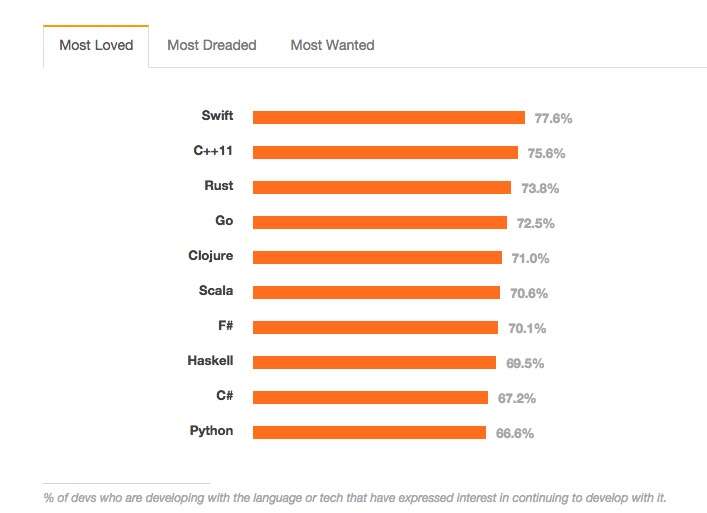Image resolution: width=707 pixels, height=513 pixels.
Task: Select the Clojure bar
Action: pos(377,257)
